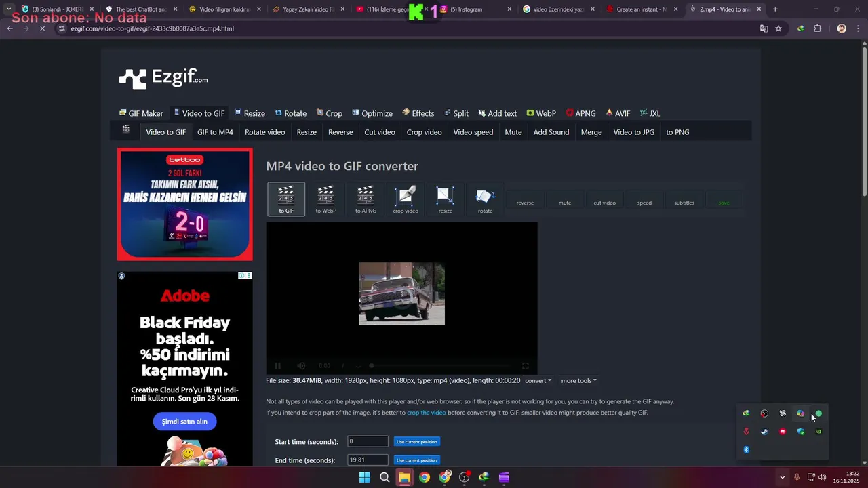Select the 'Video to JPG' submenu tab
The image size is (868, 488).
(x=634, y=132)
